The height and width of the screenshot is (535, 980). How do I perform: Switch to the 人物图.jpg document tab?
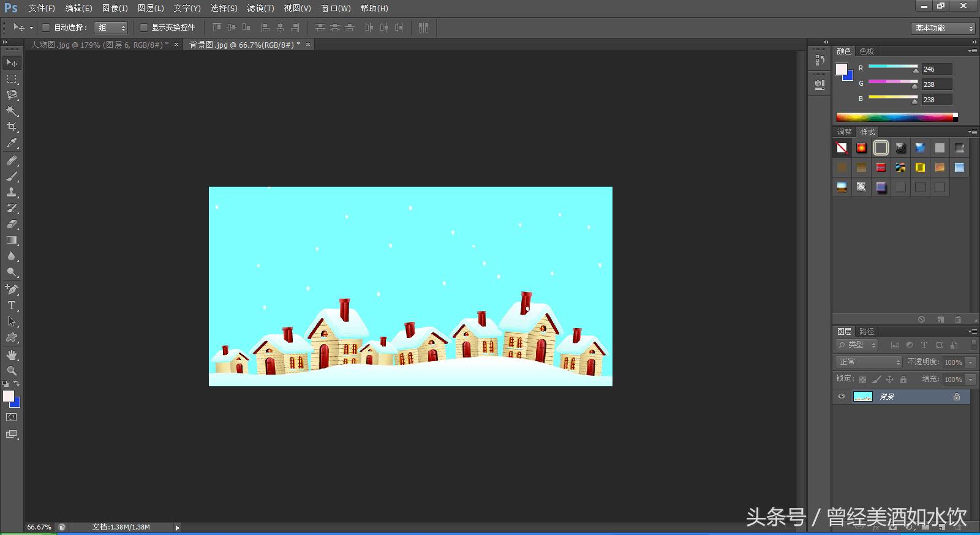point(99,45)
